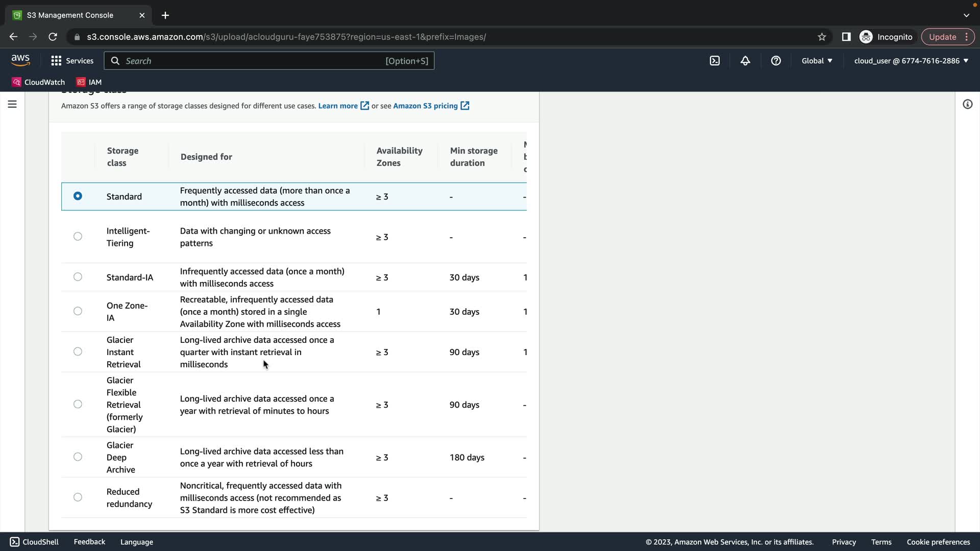This screenshot has height=551, width=980.
Task: Open the notifications bell
Action: (x=745, y=61)
